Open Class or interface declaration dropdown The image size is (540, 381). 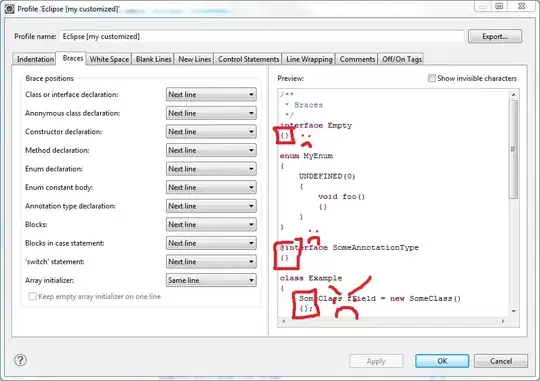coord(211,94)
